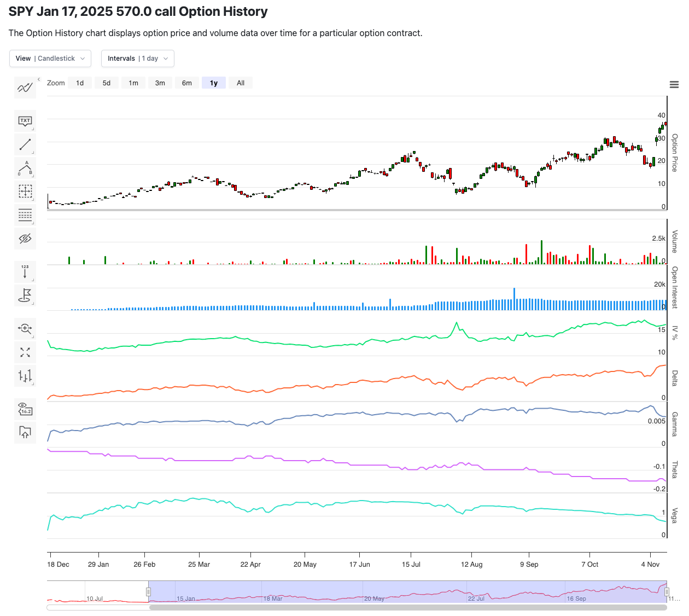Screen dimensions: 689x616
Task: Click the '0.005' gamma axis value
Action: click(x=657, y=421)
